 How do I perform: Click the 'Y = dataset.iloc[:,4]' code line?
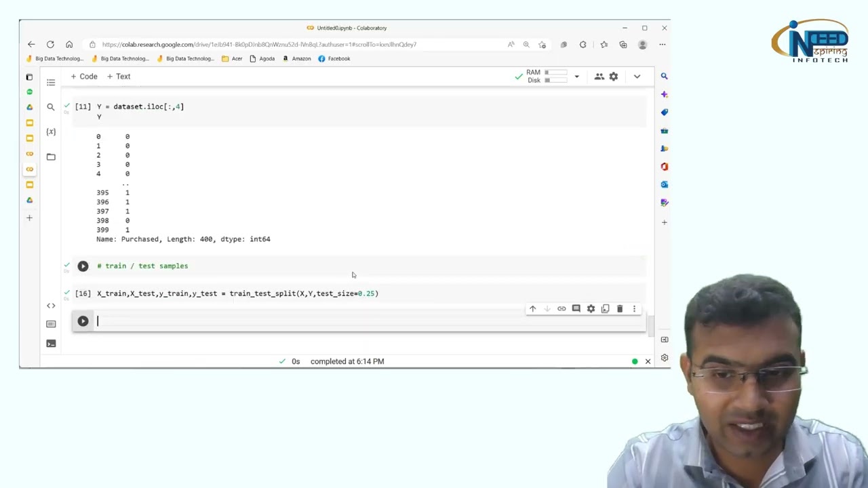click(x=140, y=106)
